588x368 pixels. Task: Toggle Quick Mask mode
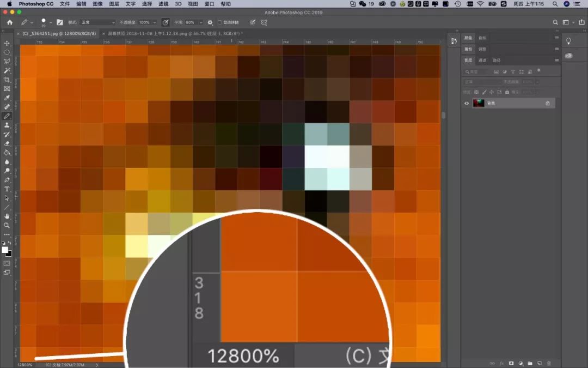pos(7,263)
